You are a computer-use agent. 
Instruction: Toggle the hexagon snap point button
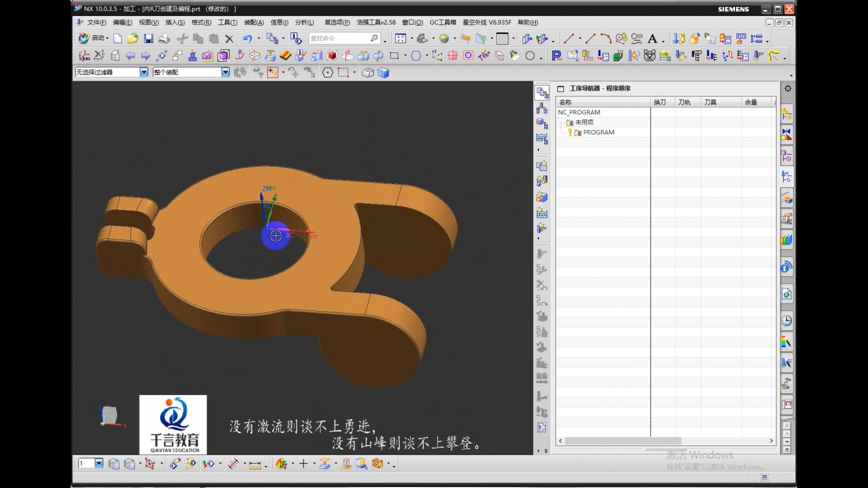click(328, 72)
